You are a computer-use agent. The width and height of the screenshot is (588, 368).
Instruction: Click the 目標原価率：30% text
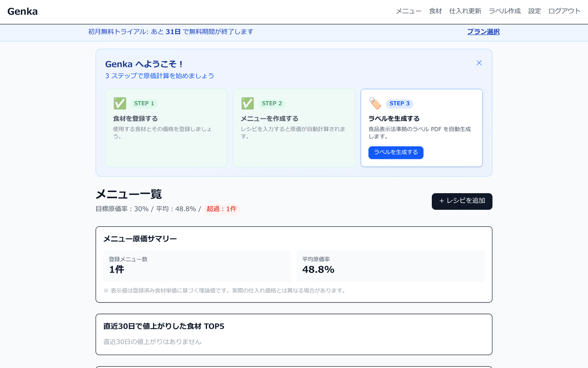122,209
